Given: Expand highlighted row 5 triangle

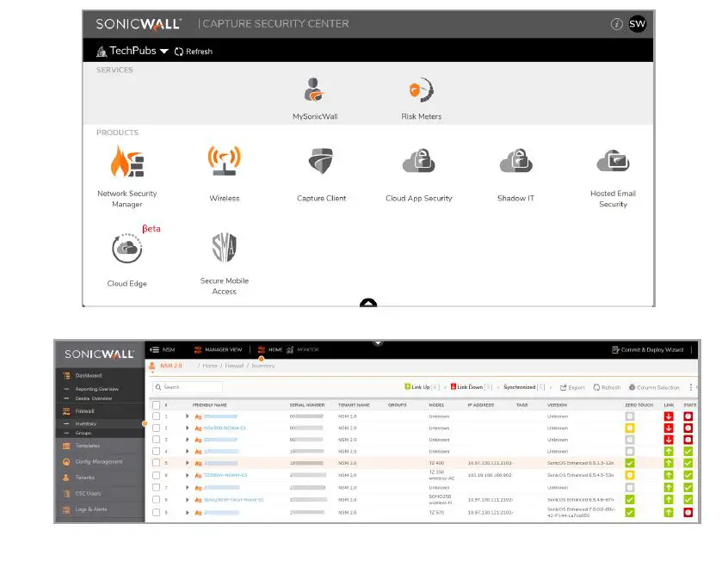Looking at the screenshot, I should [187, 463].
